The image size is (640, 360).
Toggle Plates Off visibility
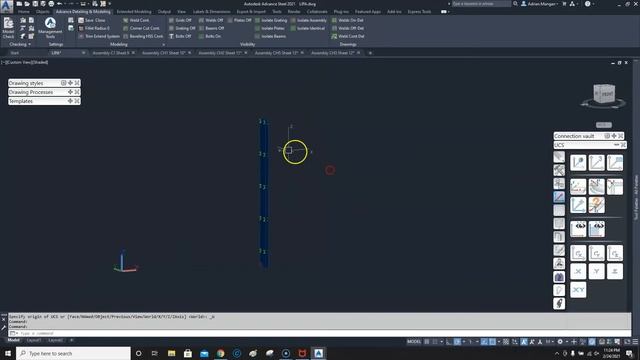coord(240,20)
